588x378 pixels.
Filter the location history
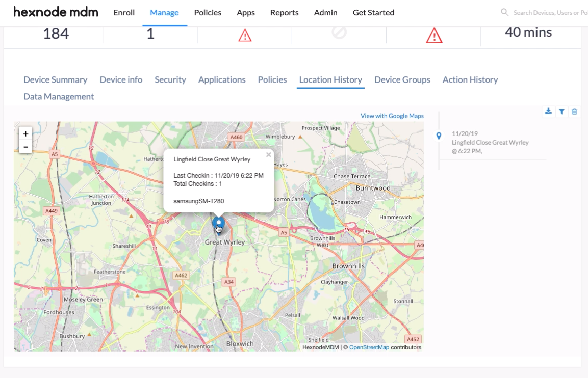561,111
